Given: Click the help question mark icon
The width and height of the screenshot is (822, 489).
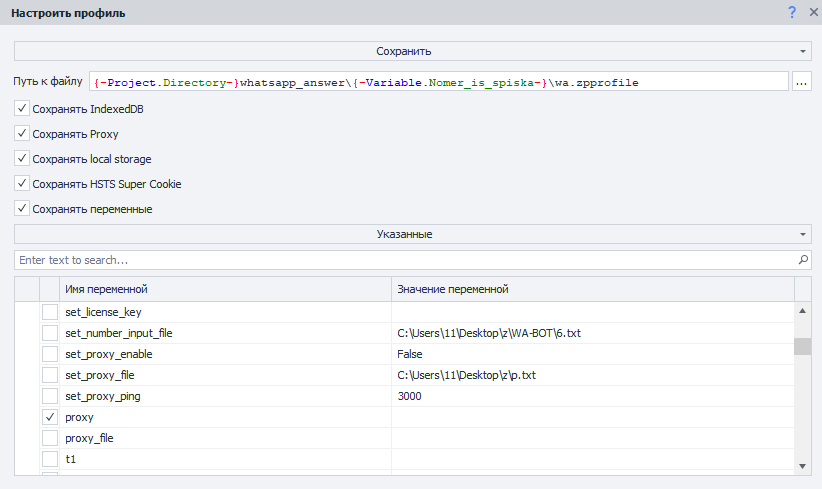Looking at the screenshot, I should point(792,12).
